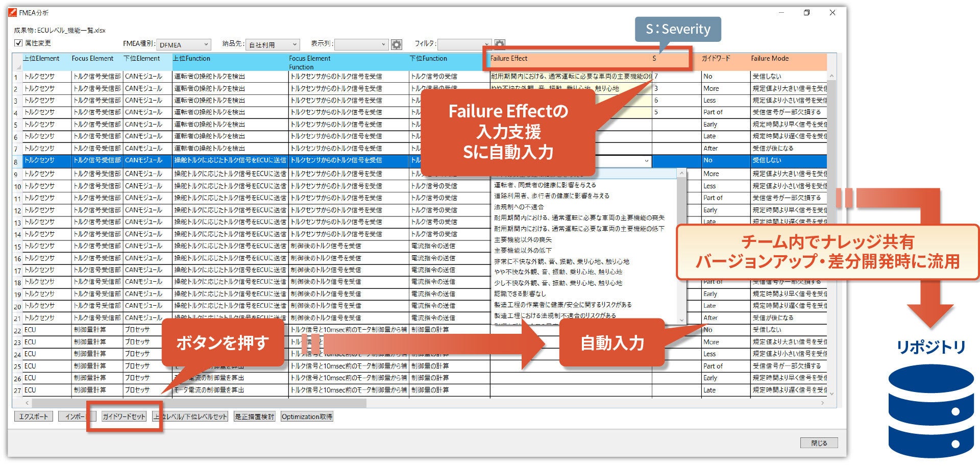The width and height of the screenshot is (980, 467).
Task: Click the scroll-down arrow of the Failure Effect suggestion list
Action: [681, 321]
